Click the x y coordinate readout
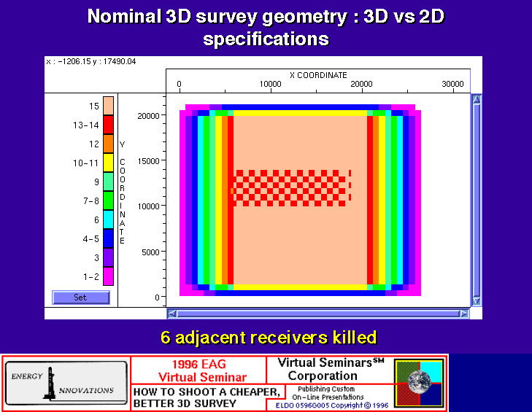 [x=91, y=61]
